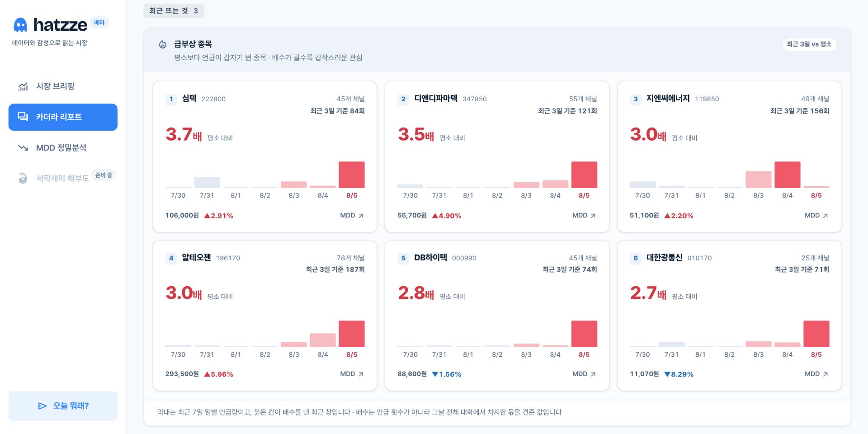Click rank badge 1 on 심텍 card
Image resolution: width=868 pixels, height=434 pixels.
click(171, 99)
